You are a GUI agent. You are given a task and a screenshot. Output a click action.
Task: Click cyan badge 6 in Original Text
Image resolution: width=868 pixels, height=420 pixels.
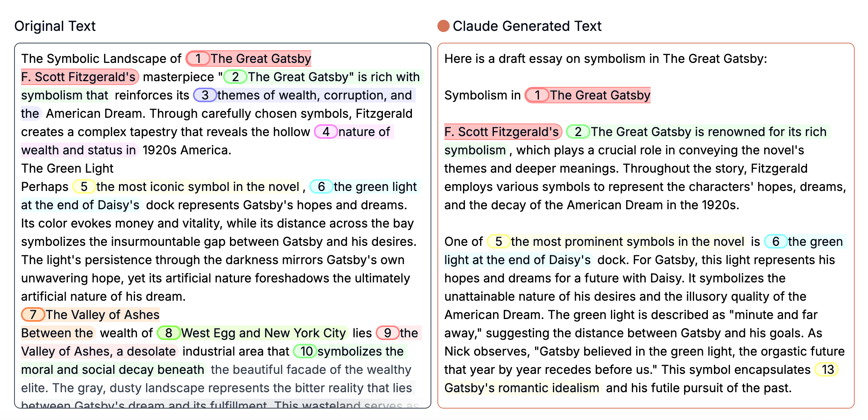click(321, 186)
